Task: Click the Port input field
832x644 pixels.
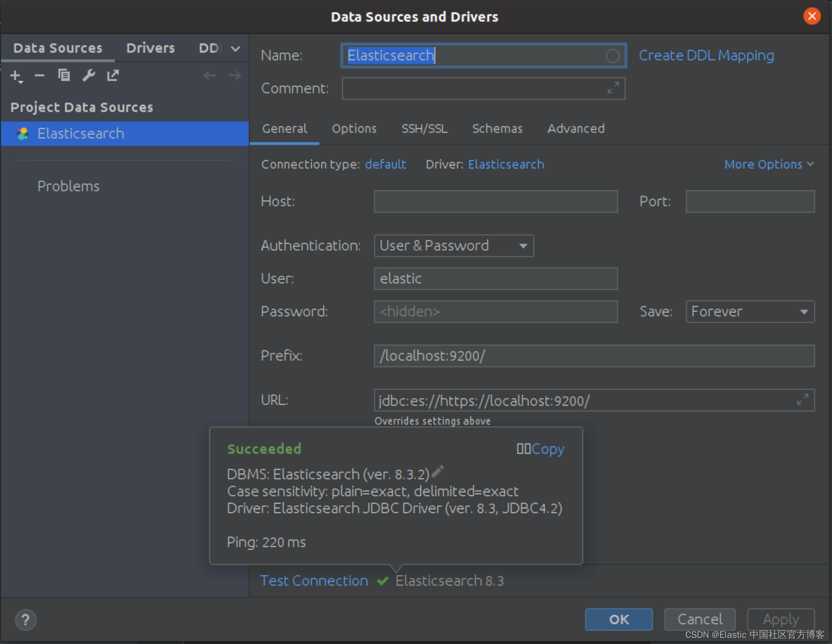Action: [750, 201]
